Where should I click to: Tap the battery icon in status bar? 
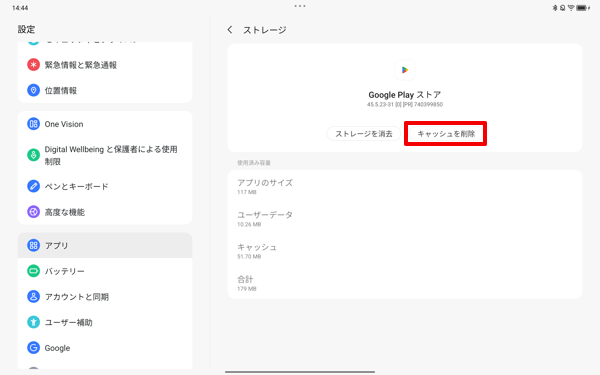coord(582,8)
